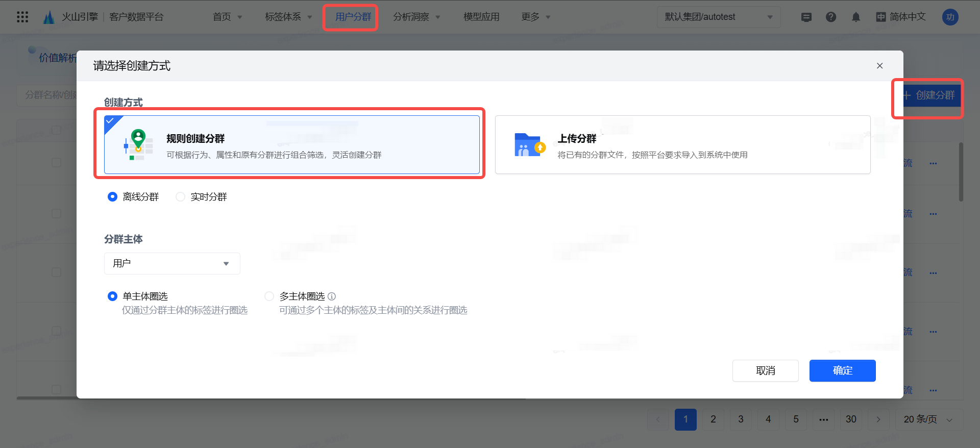980x448 pixels.
Task: Click the Volcano Engine logo
Action: point(49,17)
